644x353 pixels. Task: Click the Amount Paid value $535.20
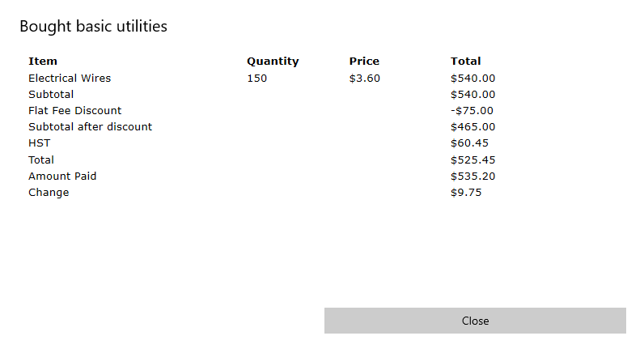(472, 176)
